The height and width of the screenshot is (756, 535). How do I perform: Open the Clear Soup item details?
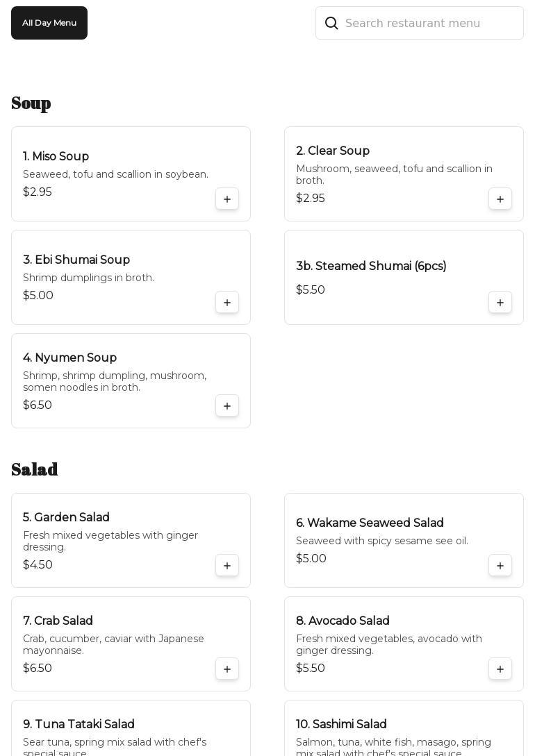[x=333, y=151]
